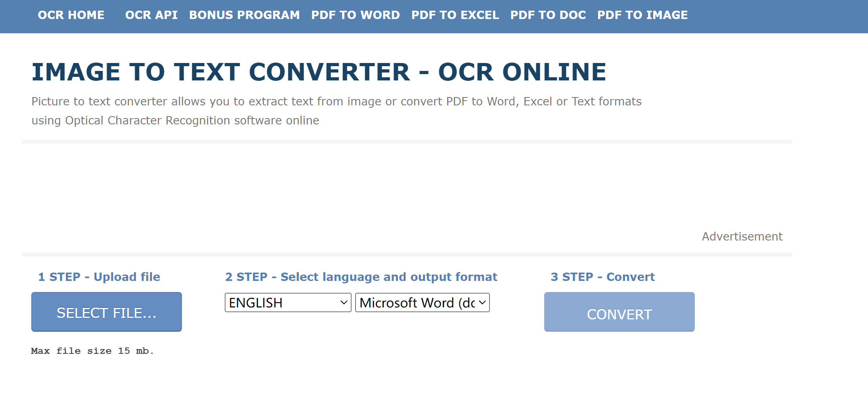Navigate to the OCR HOME page

tap(71, 15)
